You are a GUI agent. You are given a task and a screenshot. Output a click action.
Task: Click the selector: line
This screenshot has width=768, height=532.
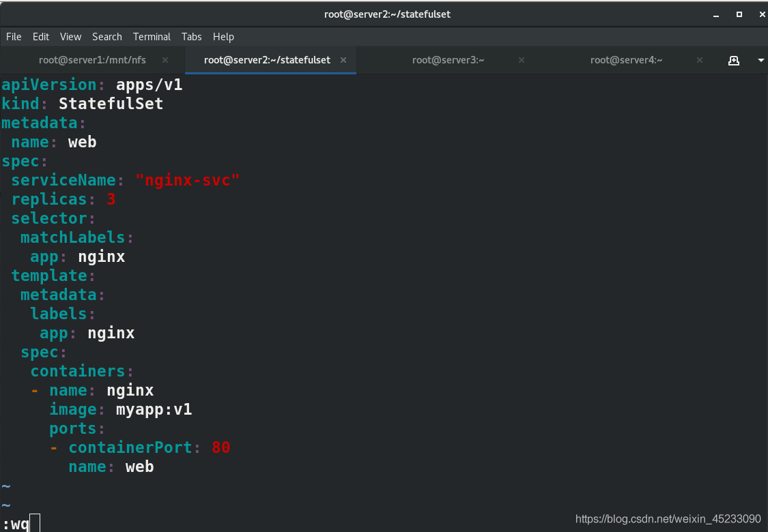pyautogui.click(x=53, y=218)
